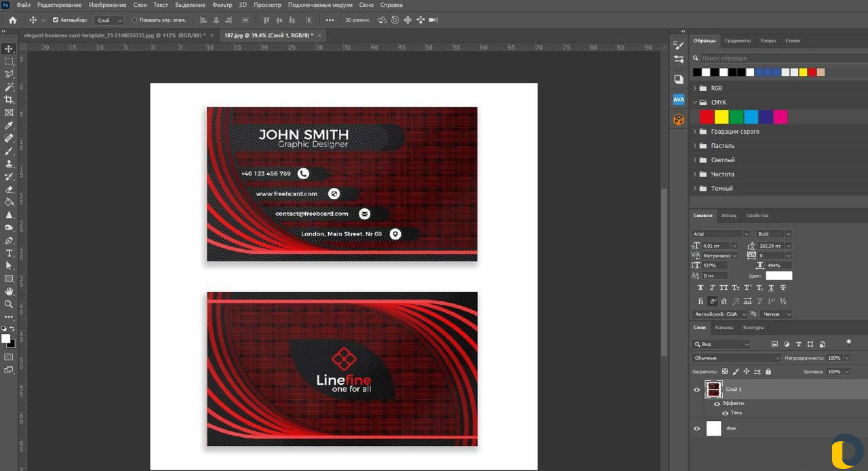Select the Rectangle shape tool

coord(9,279)
